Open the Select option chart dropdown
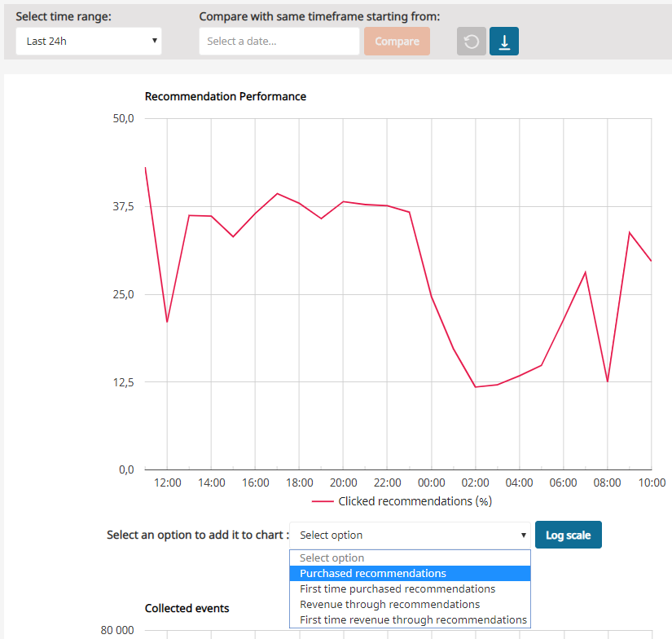Screen dimensions: 672x639 pyautogui.click(x=411, y=535)
